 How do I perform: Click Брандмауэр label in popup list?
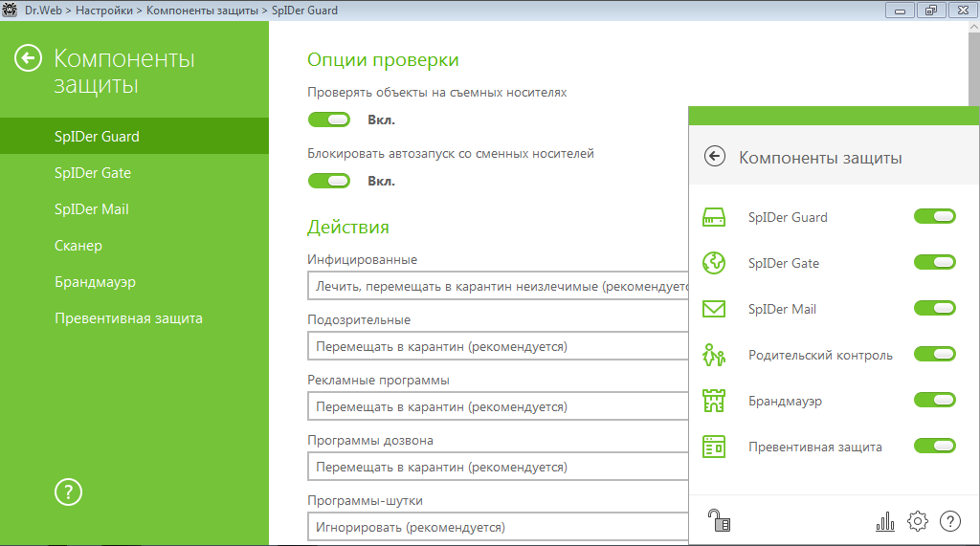coord(785,401)
